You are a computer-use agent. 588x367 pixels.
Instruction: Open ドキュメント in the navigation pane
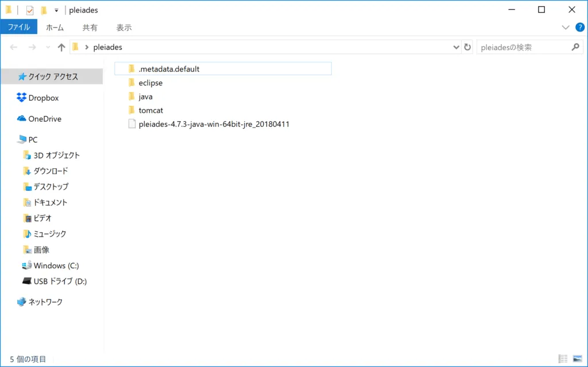coord(52,203)
